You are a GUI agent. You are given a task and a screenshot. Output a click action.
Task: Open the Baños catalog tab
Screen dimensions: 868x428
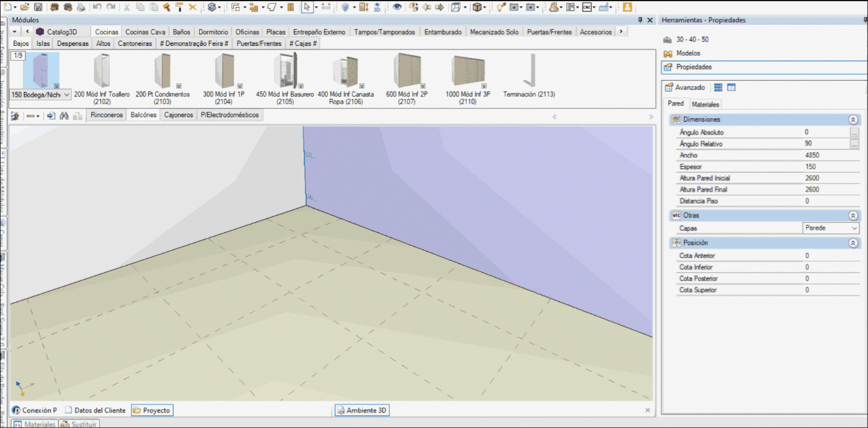tap(182, 32)
